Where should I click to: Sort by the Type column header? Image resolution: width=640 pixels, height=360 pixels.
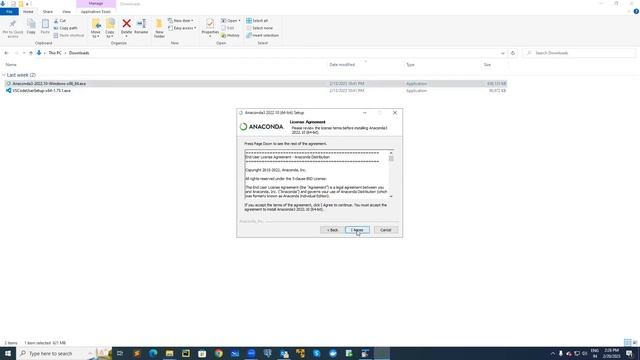410,65
